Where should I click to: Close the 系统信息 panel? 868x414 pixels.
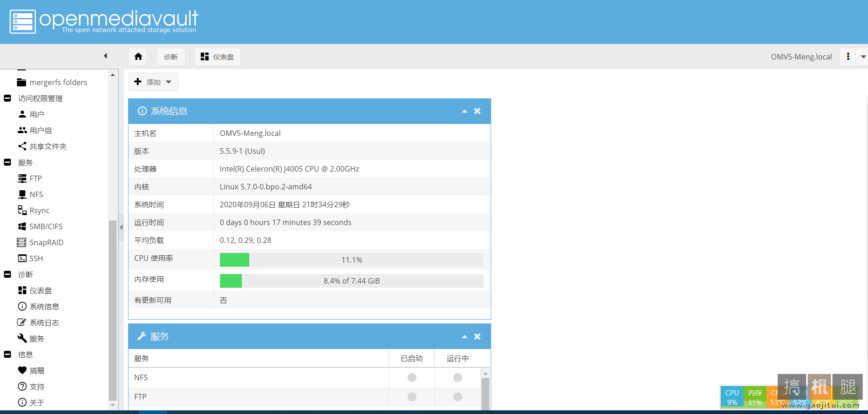[477, 111]
